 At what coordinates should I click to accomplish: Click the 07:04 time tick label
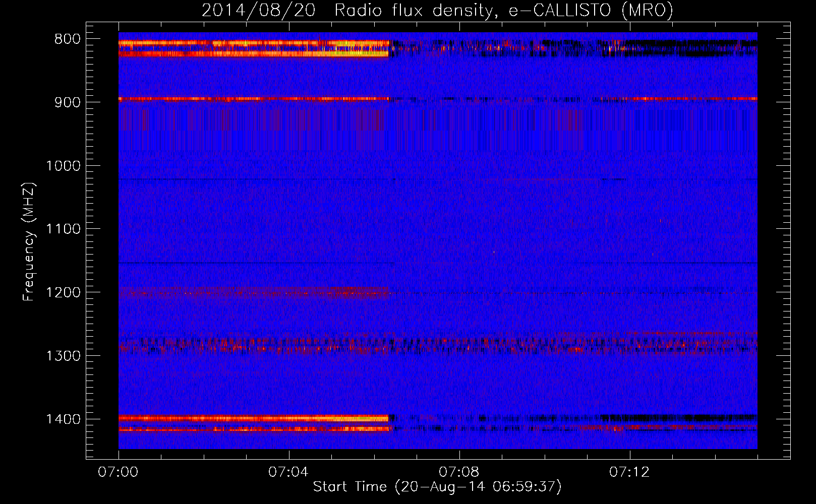pos(288,472)
